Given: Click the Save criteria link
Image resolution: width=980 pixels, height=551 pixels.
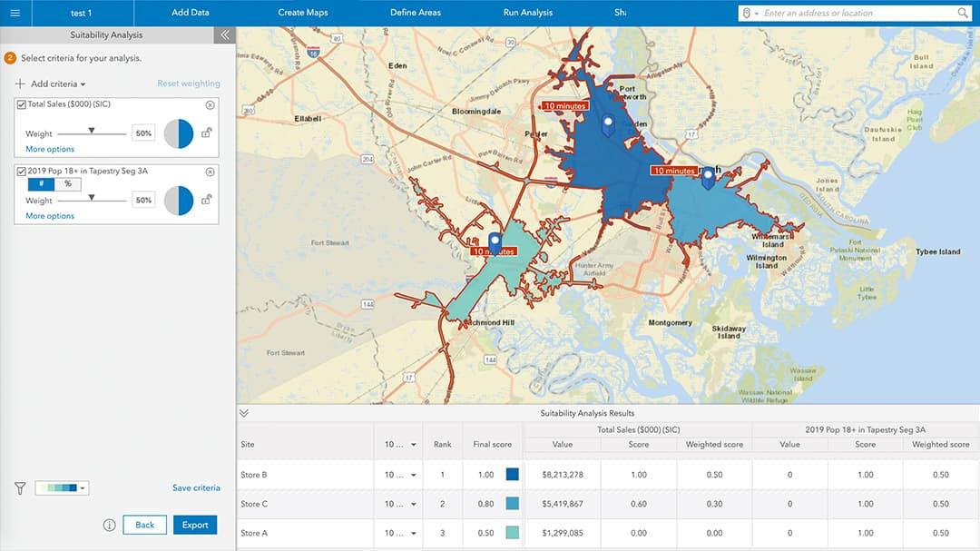Looking at the screenshot, I should click(x=196, y=487).
